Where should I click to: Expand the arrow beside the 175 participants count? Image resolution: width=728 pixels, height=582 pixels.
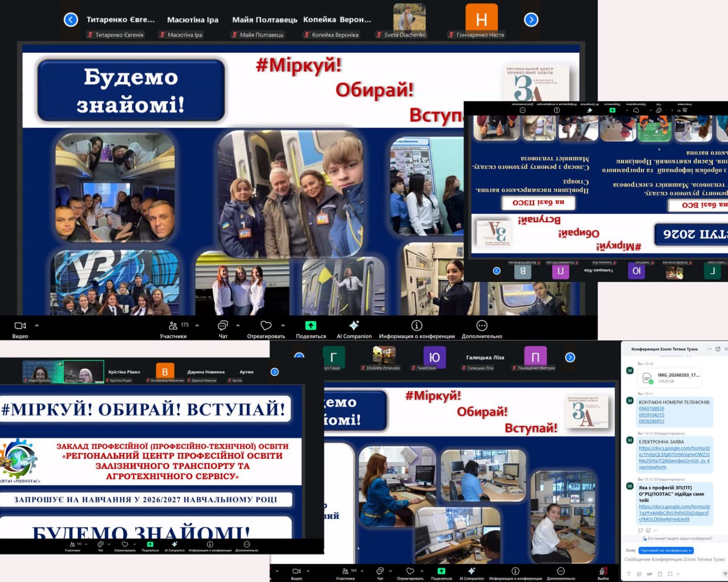pos(197,326)
